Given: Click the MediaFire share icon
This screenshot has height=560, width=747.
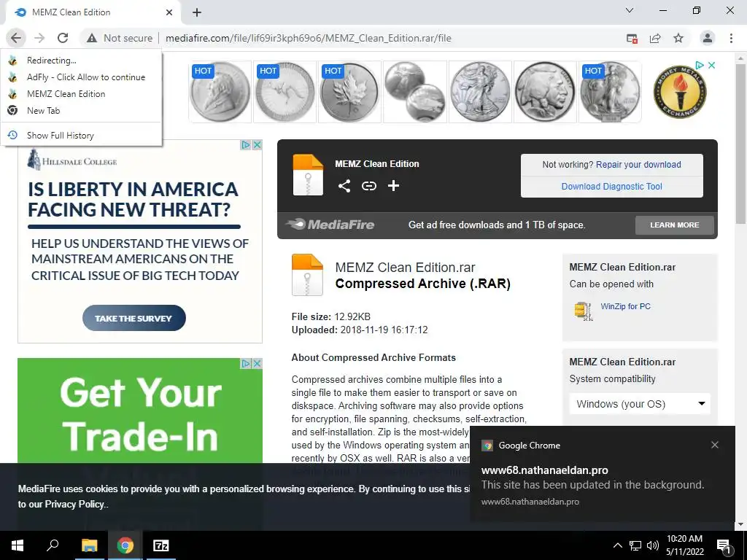Looking at the screenshot, I should [344, 186].
